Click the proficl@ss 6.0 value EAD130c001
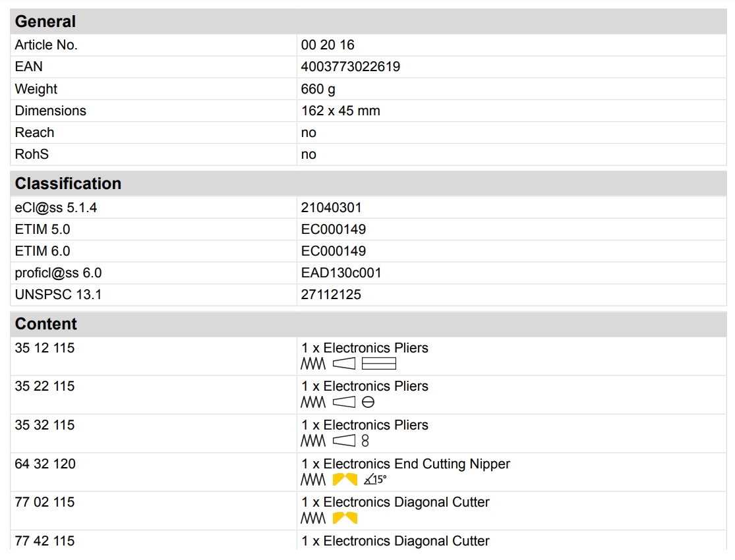The width and height of the screenshot is (735, 560). 341,273
